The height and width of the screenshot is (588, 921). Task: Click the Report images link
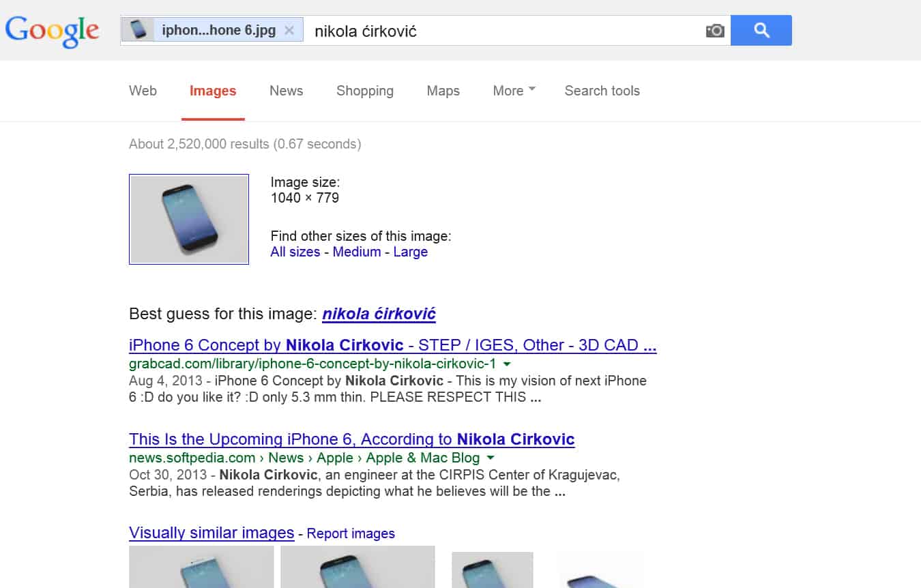click(x=351, y=533)
